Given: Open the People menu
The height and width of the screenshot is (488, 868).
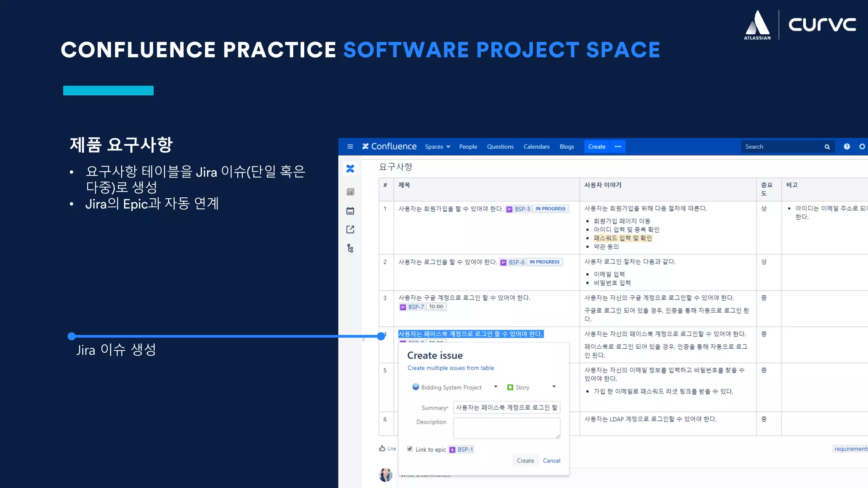Looking at the screenshot, I should (468, 147).
